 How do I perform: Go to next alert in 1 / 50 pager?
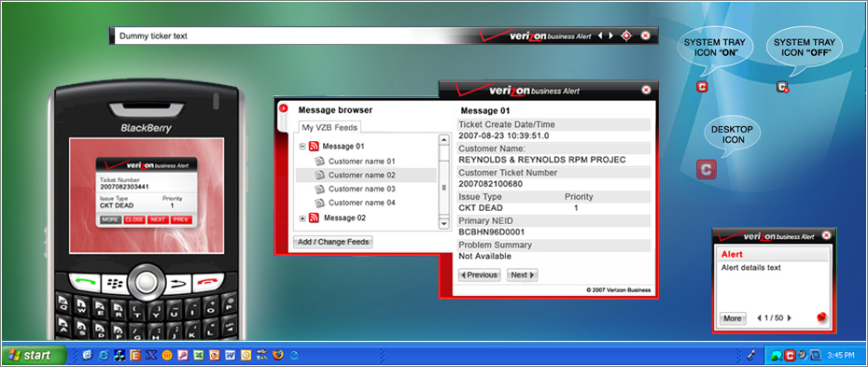tap(790, 318)
